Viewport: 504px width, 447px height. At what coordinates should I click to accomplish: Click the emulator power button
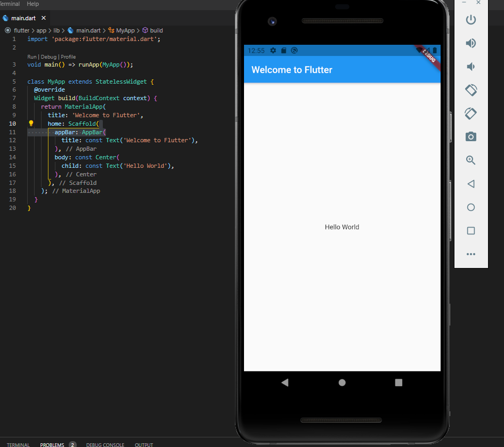tap(470, 20)
